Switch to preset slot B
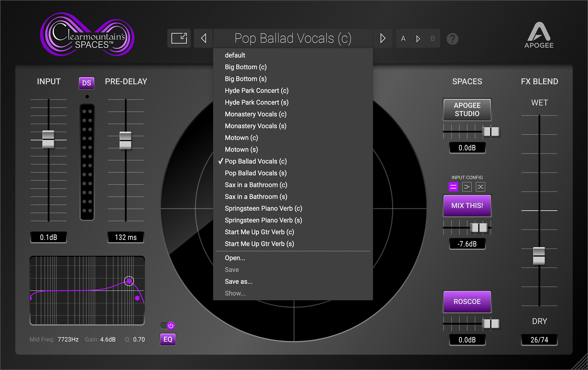 [432, 39]
